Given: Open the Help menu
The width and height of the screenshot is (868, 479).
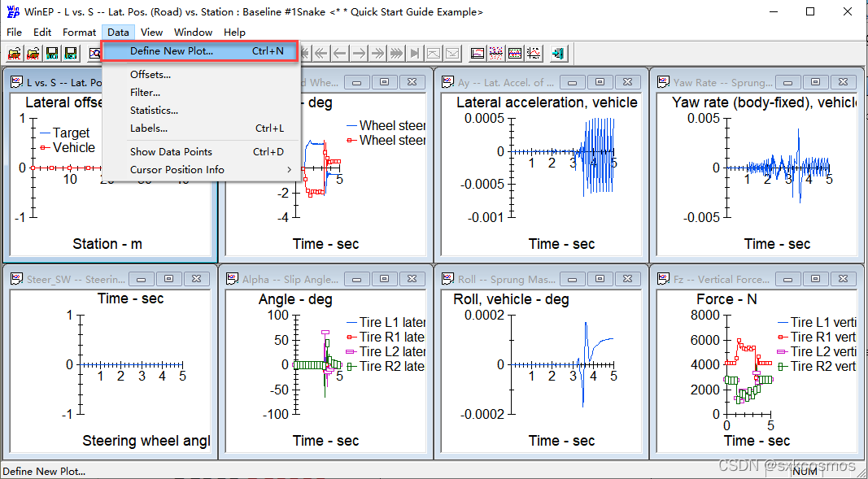Looking at the screenshot, I should 235,32.
